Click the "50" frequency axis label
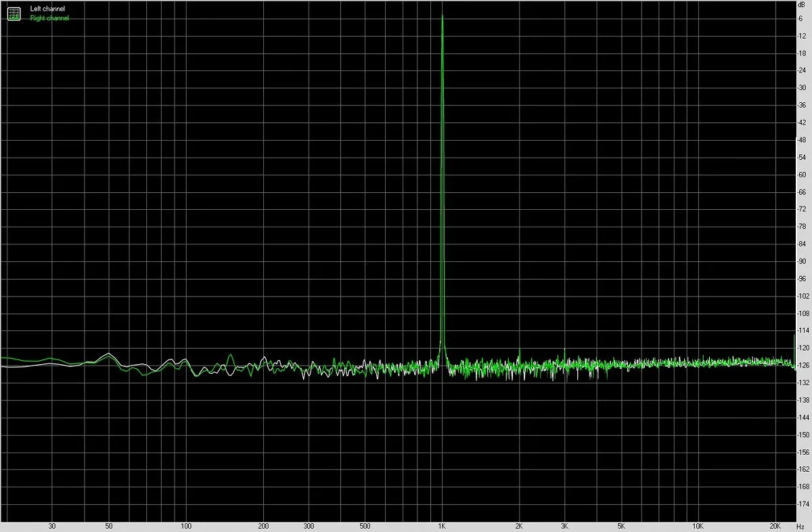This screenshot has height=532, width=812. [x=109, y=526]
